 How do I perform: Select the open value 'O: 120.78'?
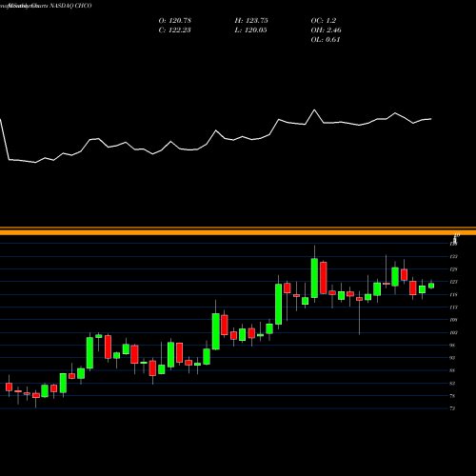click(x=175, y=21)
